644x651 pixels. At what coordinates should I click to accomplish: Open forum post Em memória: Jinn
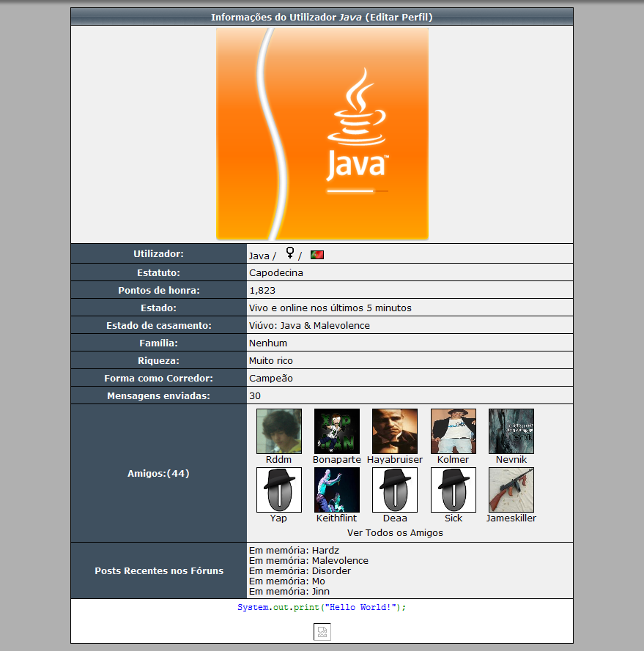289,591
